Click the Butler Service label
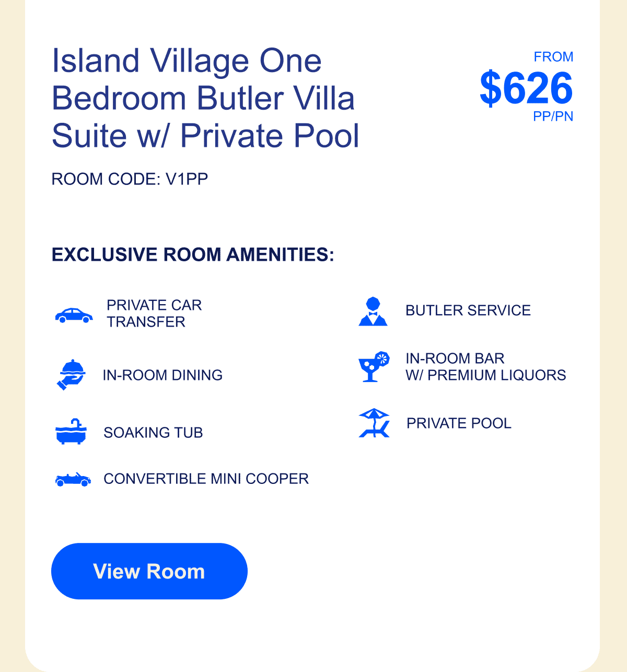This screenshot has height=672, width=627. point(468,310)
